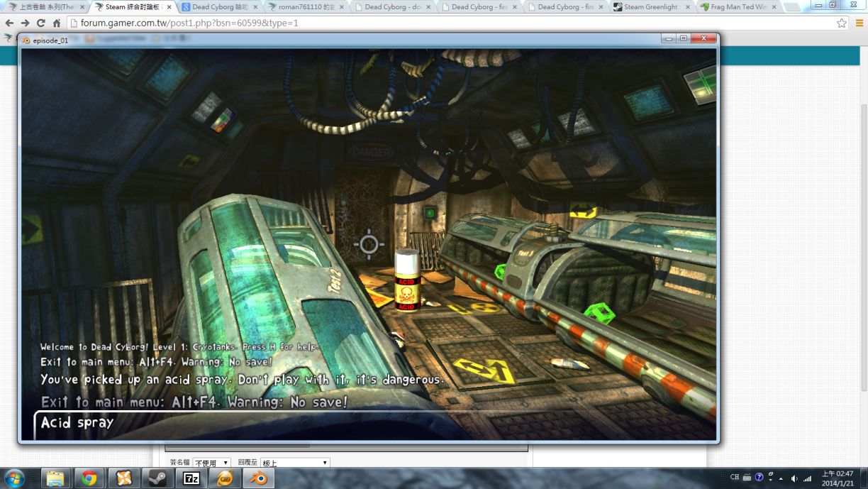
Task: Open the 回覆至 dropdown showing 板上
Action: pos(294,463)
